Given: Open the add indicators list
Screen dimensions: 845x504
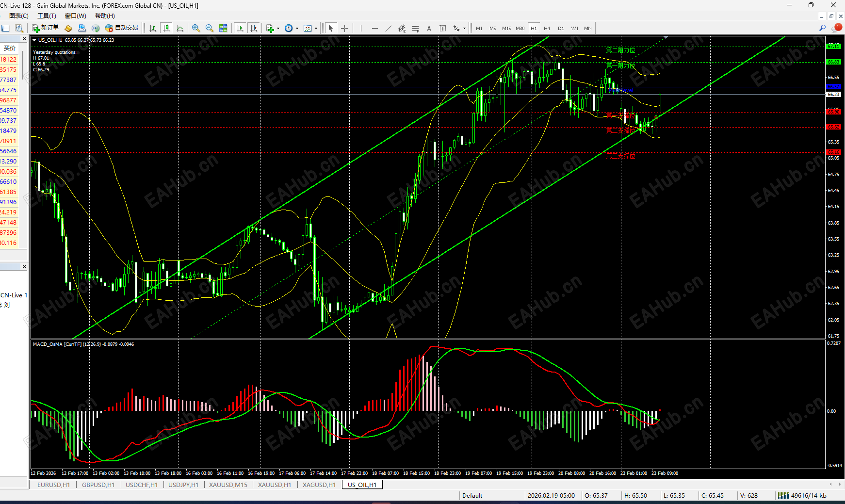Looking at the screenshot, I should [273, 28].
